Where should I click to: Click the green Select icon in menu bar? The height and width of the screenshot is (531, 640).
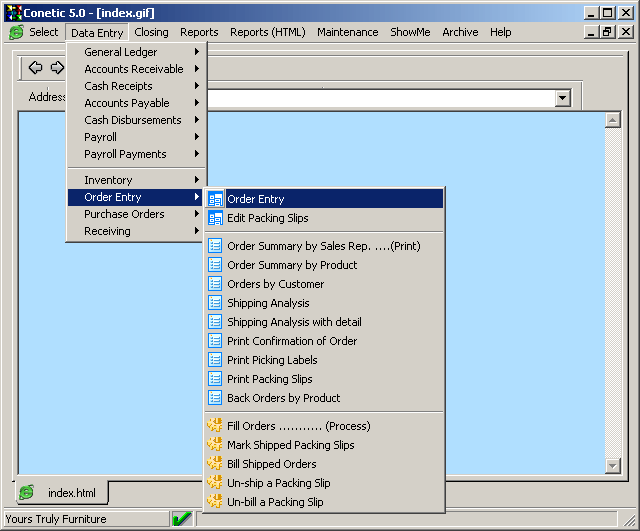(16, 32)
